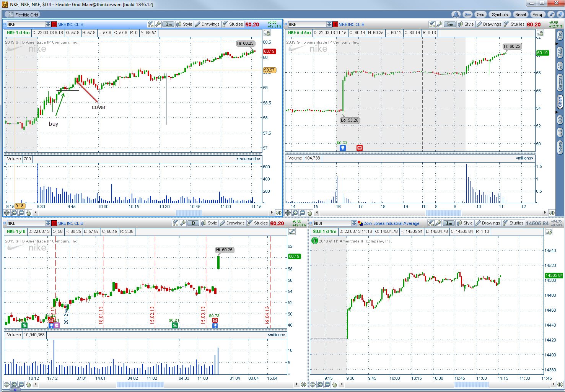
Task: Click the green info icon on $DJI chart
Action: (315, 241)
